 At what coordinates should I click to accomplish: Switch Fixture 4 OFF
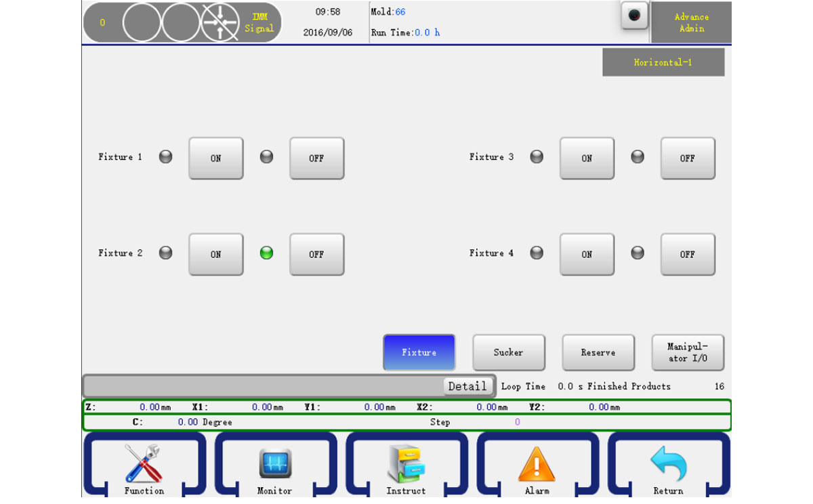(688, 255)
